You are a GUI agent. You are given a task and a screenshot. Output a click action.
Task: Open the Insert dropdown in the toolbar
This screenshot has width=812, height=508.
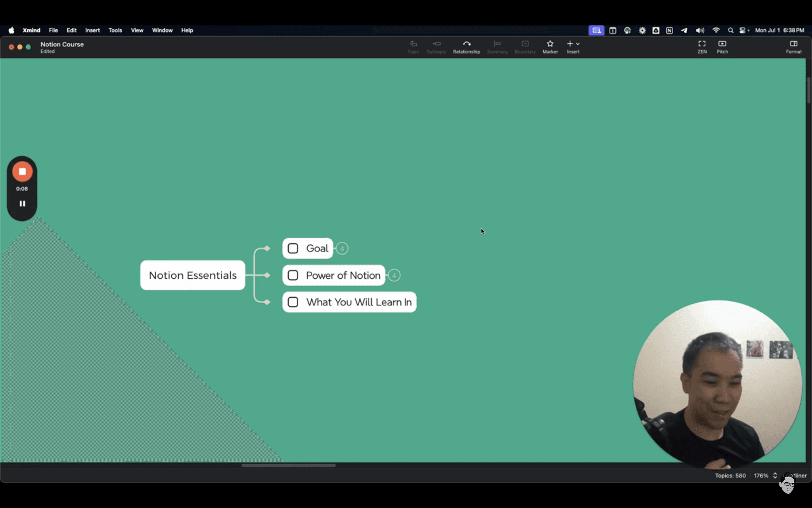(573, 47)
